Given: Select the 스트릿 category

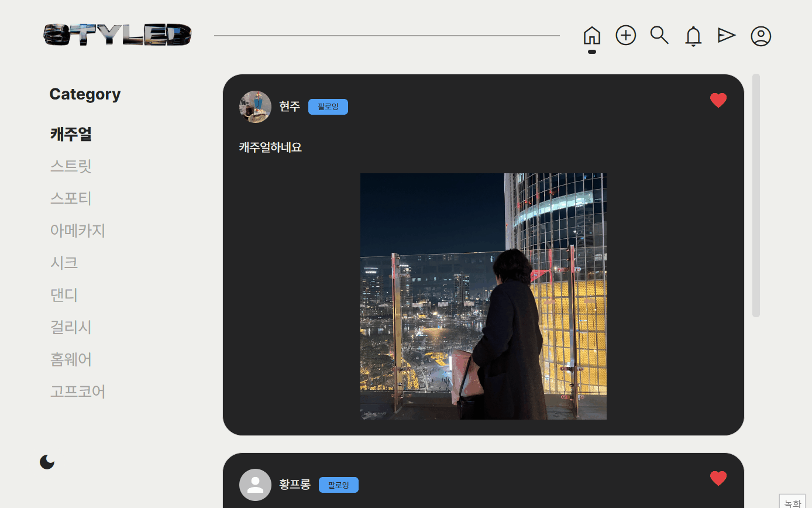Looking at the screenshot, I should pos(71,166).
